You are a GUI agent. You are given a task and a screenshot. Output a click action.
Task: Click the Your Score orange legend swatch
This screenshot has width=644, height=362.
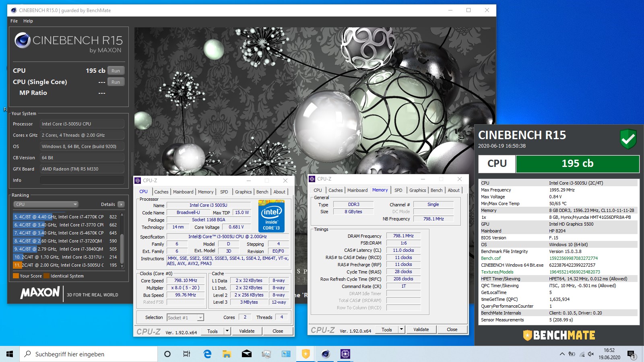[x=16, y=276]
